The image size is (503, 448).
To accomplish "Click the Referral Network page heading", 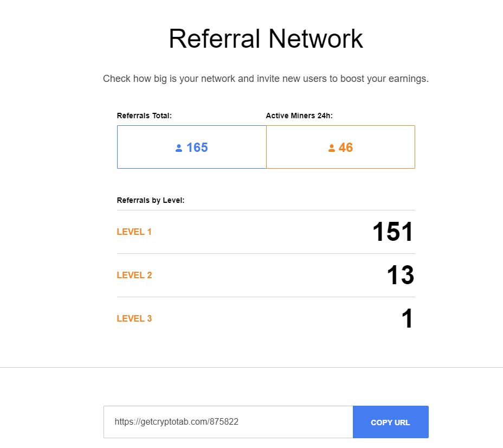I will [266, 39].
